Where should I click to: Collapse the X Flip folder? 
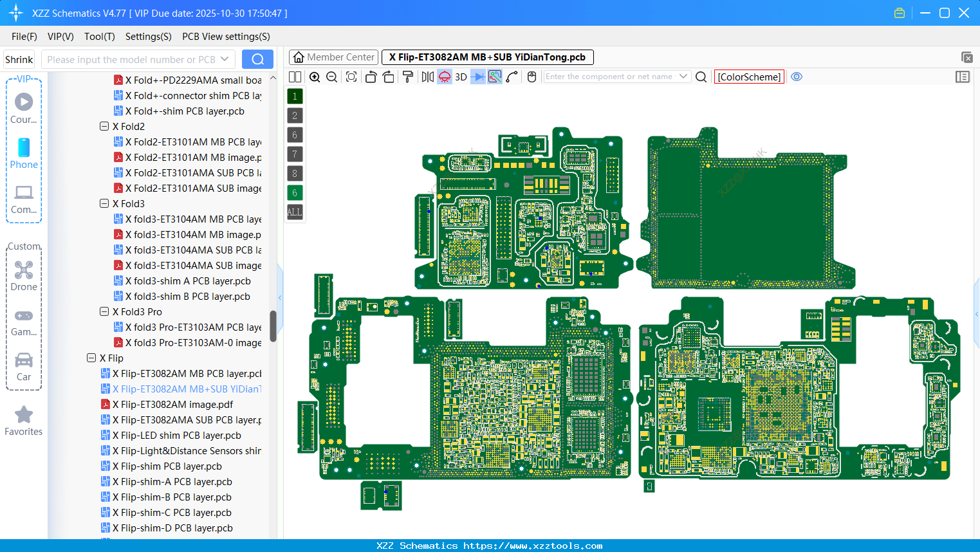coord(91,358)
